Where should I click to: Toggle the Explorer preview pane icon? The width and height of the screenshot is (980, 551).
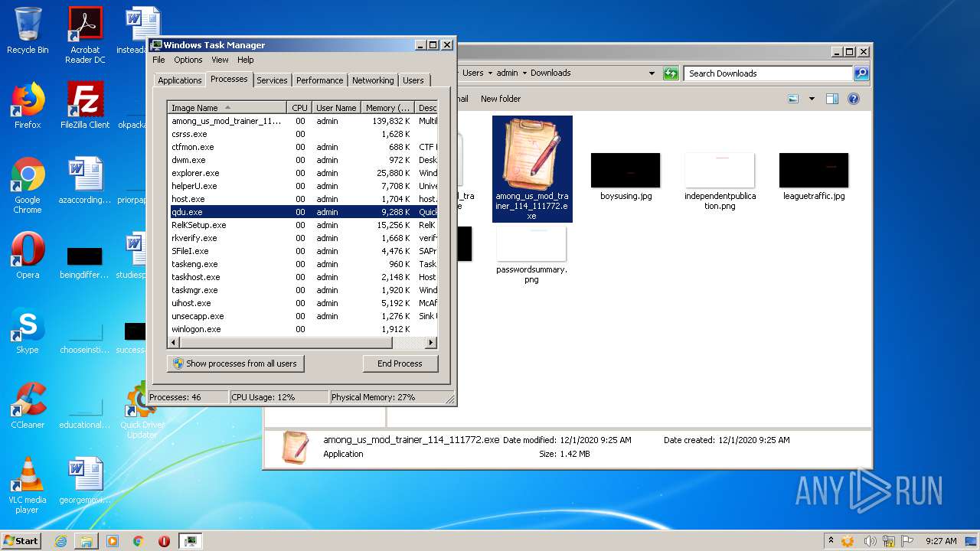click(x=832, y=99)
